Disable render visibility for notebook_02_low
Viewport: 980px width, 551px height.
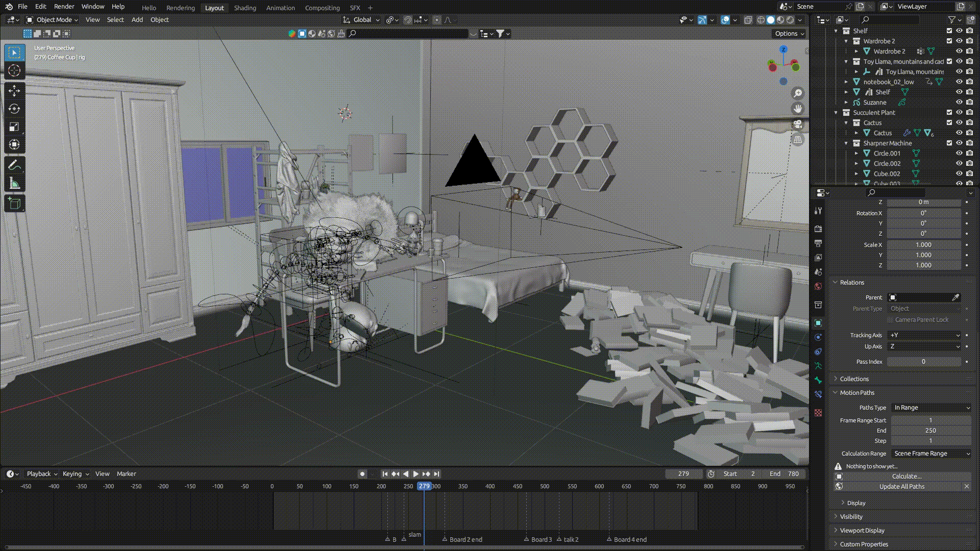[968, 82]
